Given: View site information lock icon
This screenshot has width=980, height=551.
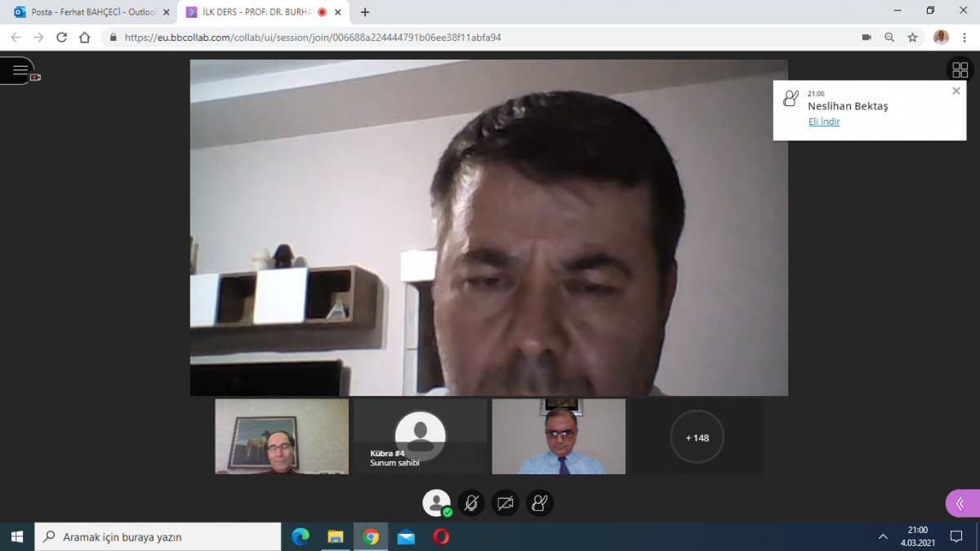Looking at the screenshot, I should (114, 37).
